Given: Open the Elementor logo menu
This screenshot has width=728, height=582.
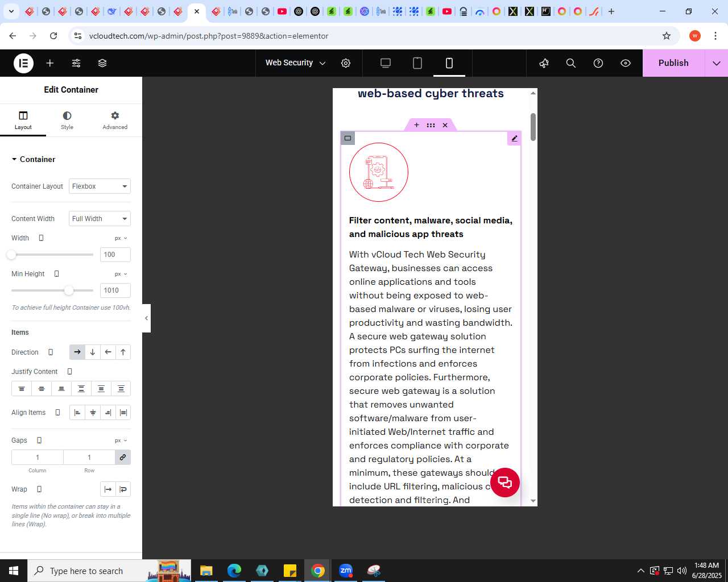Looking at the screenshot, I should 24,63.
